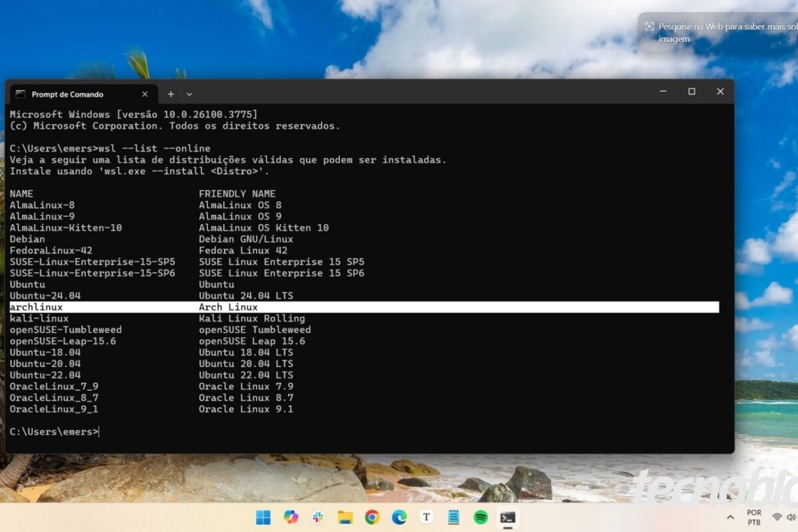
Task: Click 'openSUSE-Leap-15.6' in the NAME column
Action: [63, 341]
